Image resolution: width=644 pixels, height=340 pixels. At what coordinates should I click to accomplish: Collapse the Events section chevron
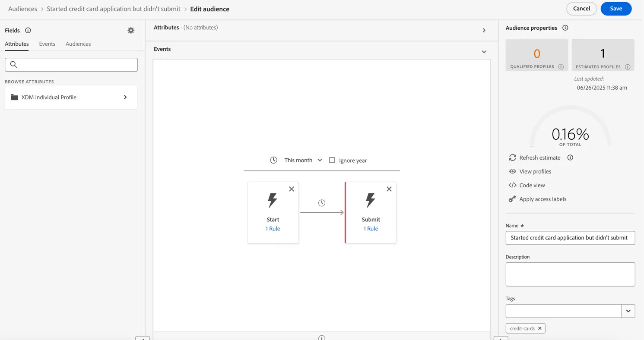pos(484,52)
